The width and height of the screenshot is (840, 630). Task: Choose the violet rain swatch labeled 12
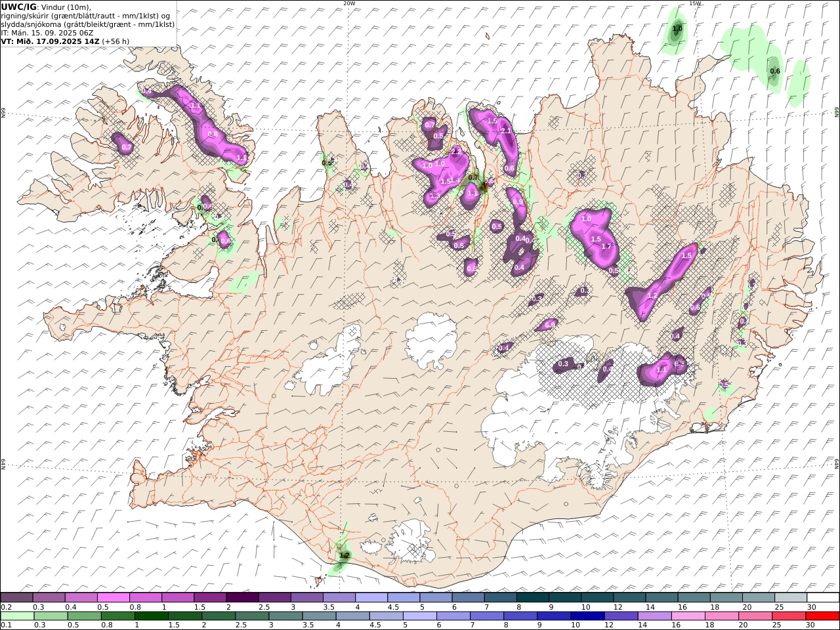click(621, 616)
